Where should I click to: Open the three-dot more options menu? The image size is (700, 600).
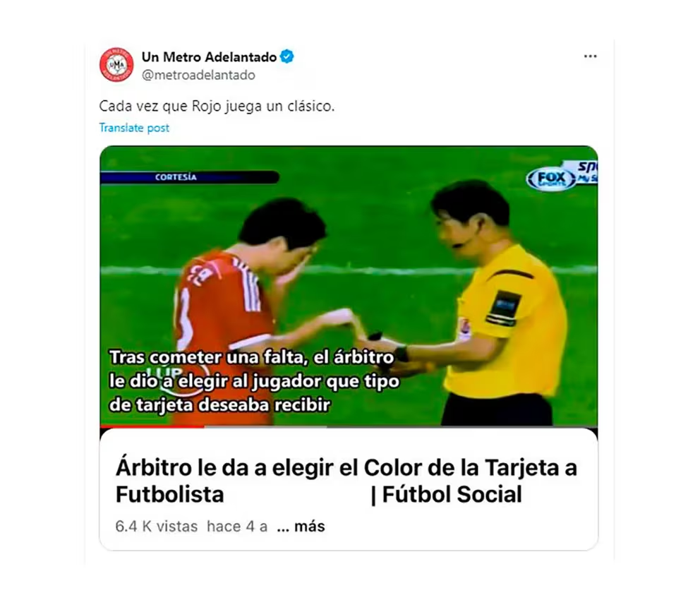(x=590, y=56)
